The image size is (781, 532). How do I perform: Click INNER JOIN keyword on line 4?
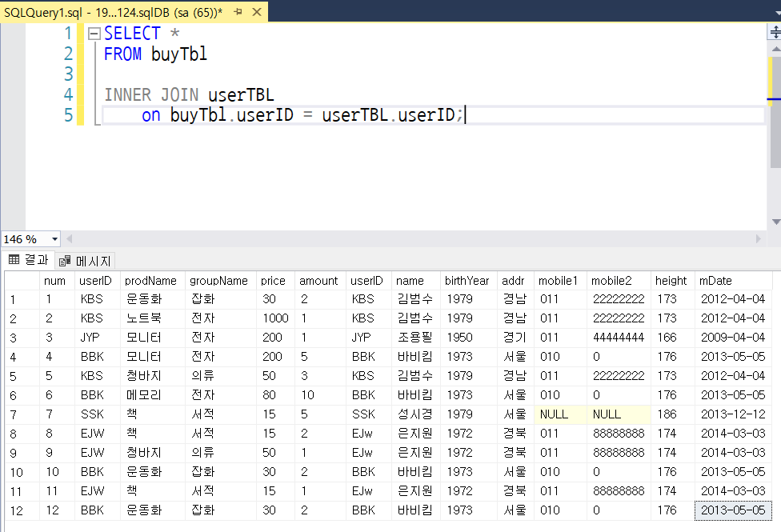(x=151, y=94)
